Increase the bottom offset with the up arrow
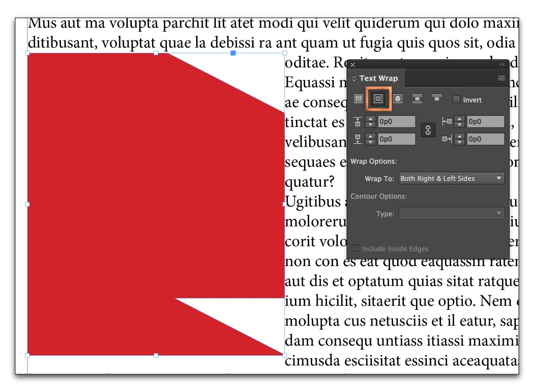Screen dimensions: 534x392 tap(370, 136)
